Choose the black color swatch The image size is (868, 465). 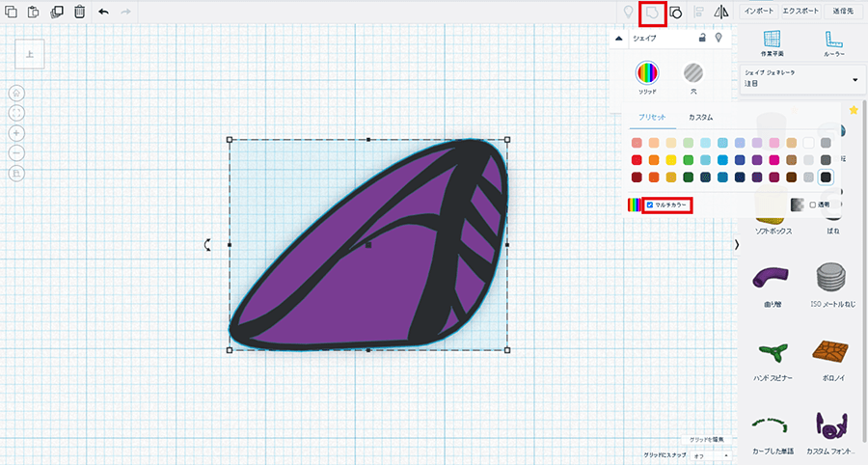pos(826,178)
